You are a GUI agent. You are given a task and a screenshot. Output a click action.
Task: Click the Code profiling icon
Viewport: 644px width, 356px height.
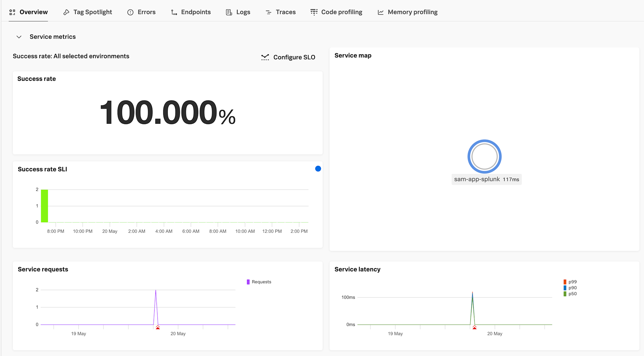314,12
